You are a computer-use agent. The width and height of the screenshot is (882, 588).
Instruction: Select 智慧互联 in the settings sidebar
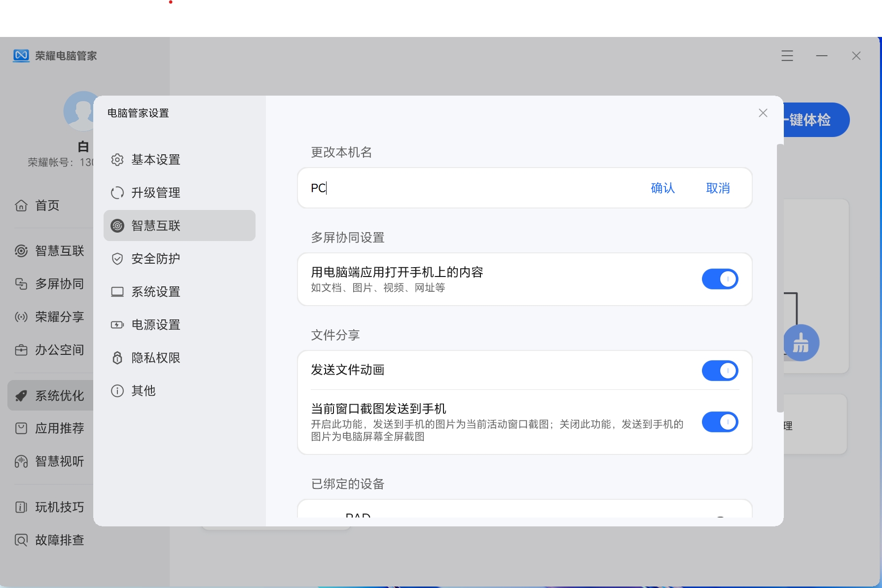(x=180, y=226)
